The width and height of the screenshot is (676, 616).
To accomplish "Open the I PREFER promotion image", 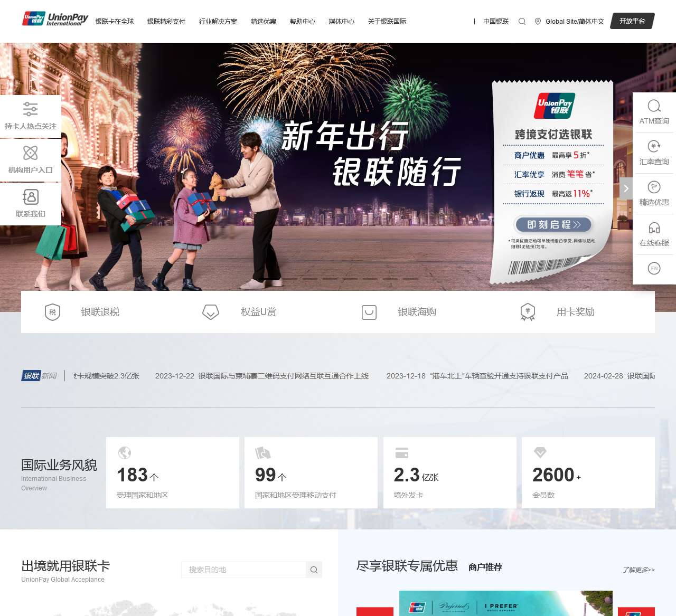I will point(506,603).
